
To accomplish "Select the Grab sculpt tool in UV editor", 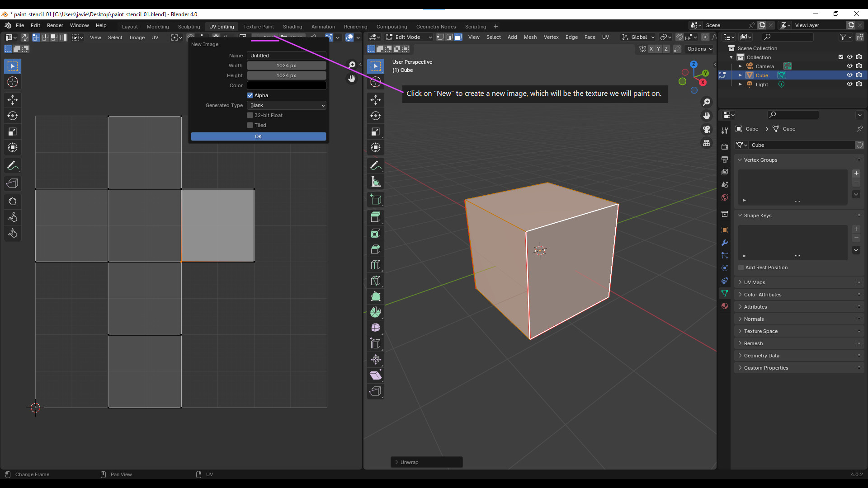I will tap(13, 202).
